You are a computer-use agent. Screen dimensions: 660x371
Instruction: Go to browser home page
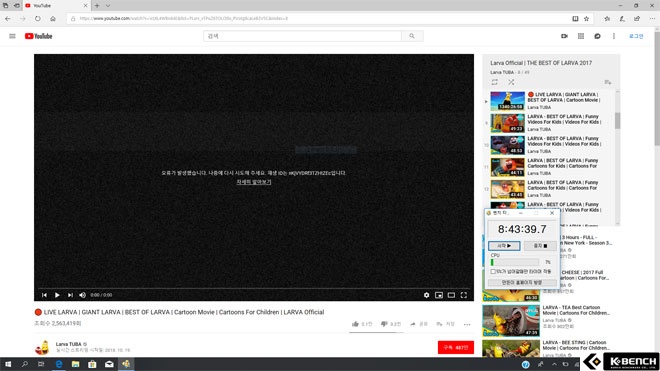click(53, 19)
